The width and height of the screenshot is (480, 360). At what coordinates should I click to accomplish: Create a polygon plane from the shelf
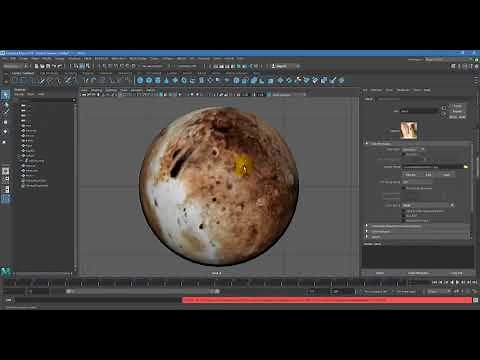[x=183, y=80]
